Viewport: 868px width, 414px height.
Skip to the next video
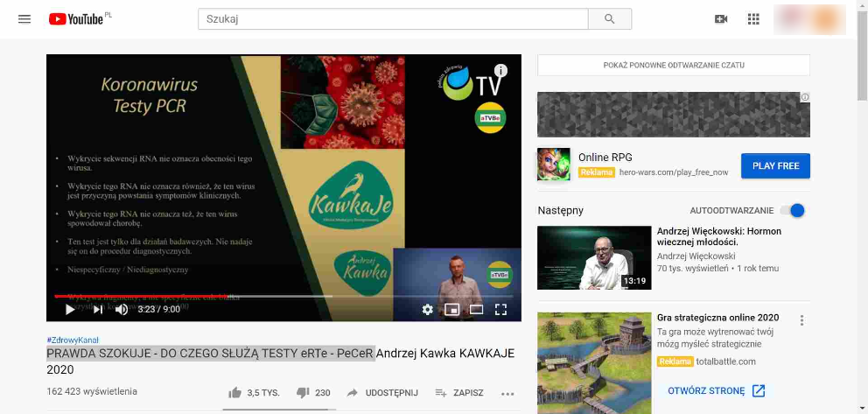pos(98,309)
